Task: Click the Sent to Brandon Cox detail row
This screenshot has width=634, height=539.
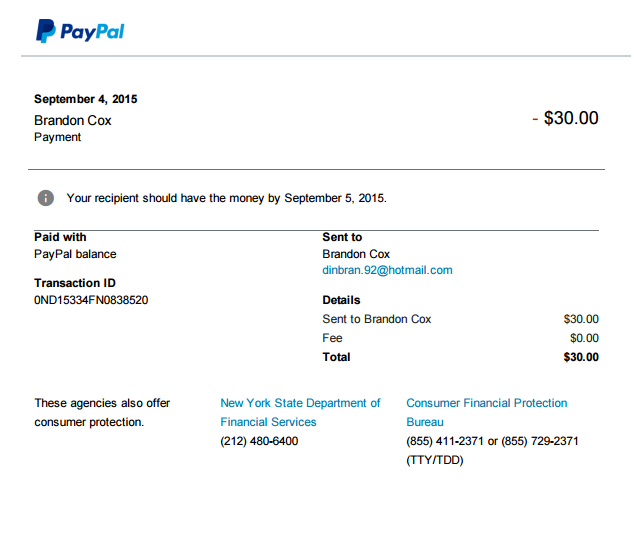Action: (x=460, y=319)
